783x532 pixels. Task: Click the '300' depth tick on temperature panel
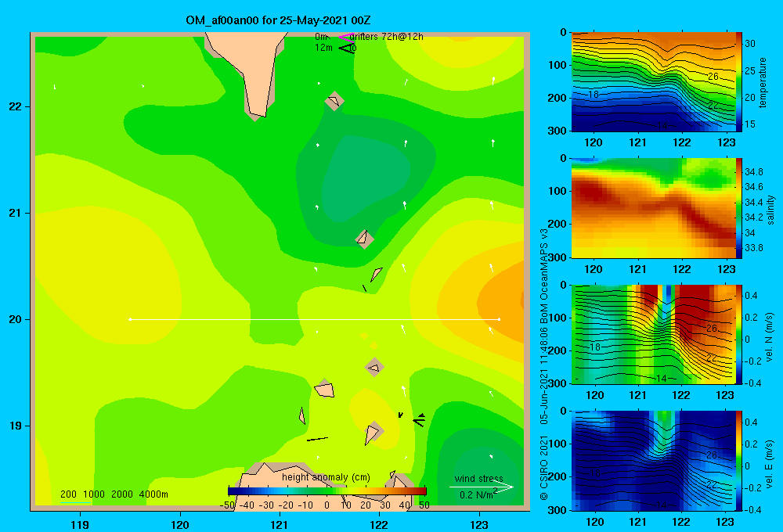tap(558, 131)
